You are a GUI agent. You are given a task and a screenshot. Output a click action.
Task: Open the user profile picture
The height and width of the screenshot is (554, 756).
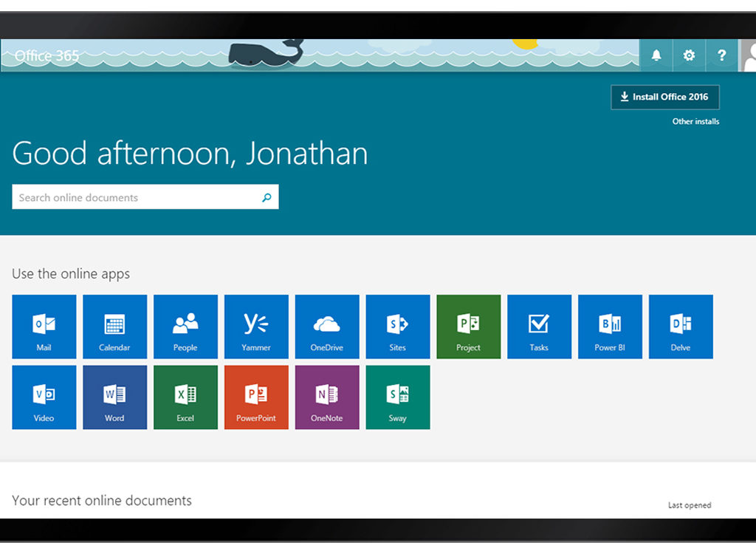click(748, 55)
